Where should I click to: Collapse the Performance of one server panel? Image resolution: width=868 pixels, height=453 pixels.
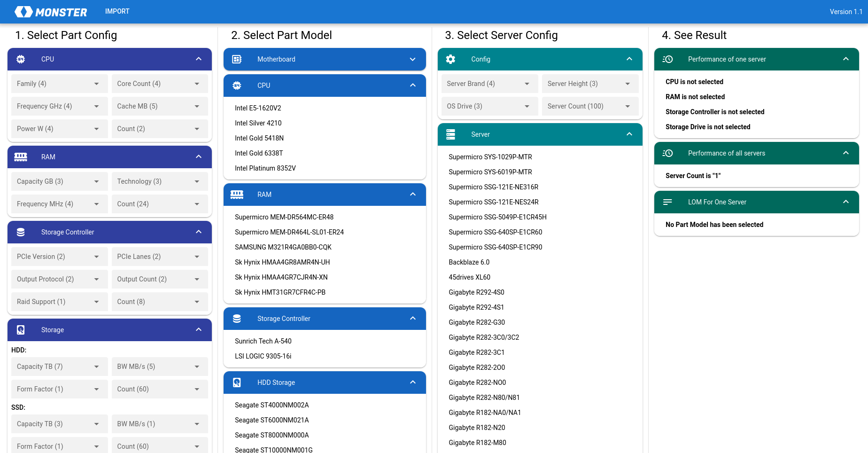pyautogui.click(x=845, y=59)
